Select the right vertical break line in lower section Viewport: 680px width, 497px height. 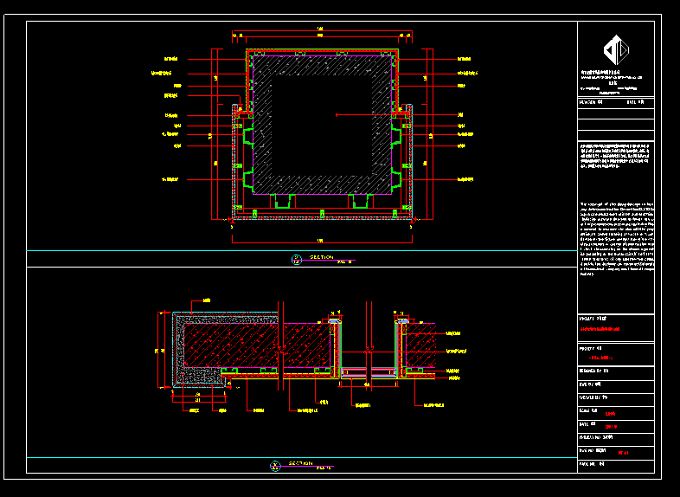pos(372,346)
